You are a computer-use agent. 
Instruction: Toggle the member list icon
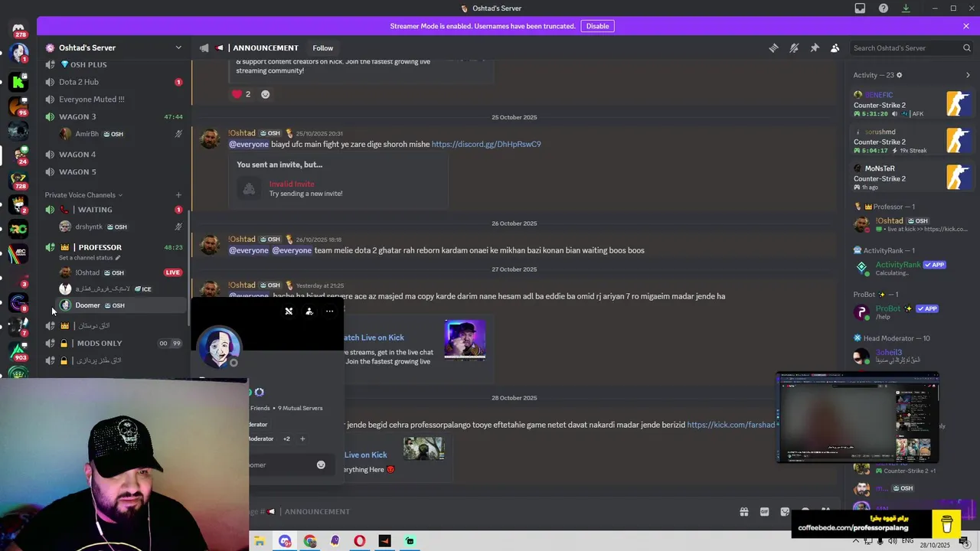pyautogui.click(x=835, y=47)
